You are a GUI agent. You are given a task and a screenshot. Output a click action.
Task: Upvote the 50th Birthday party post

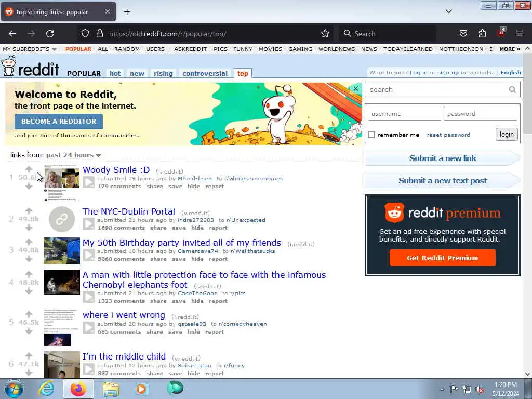click(x=29, y=242)
